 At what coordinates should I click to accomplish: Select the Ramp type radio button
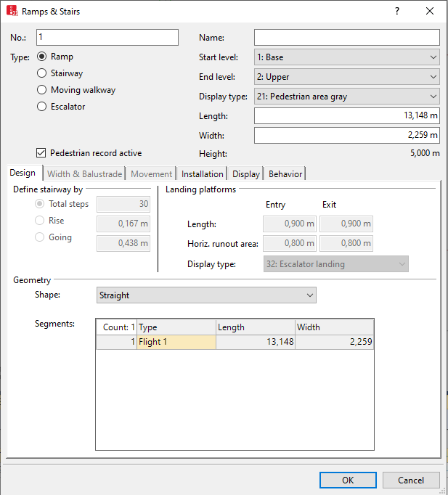pos(42,57)
